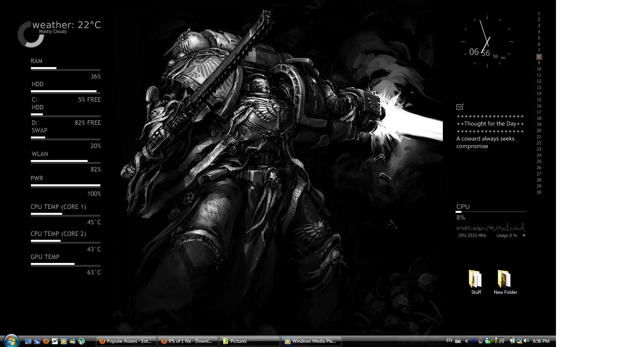Click the CPU usage graph

point(491,227)
